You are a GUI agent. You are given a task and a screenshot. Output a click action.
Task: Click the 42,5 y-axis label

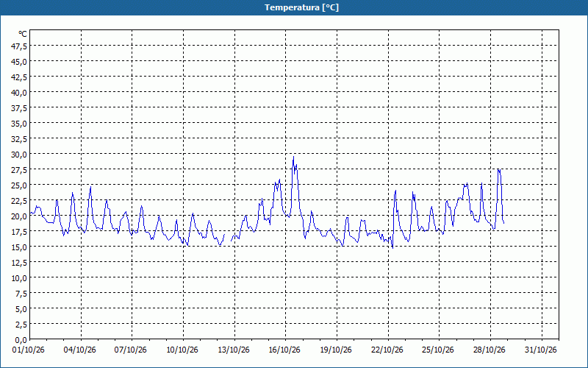[x=20, y=77]
